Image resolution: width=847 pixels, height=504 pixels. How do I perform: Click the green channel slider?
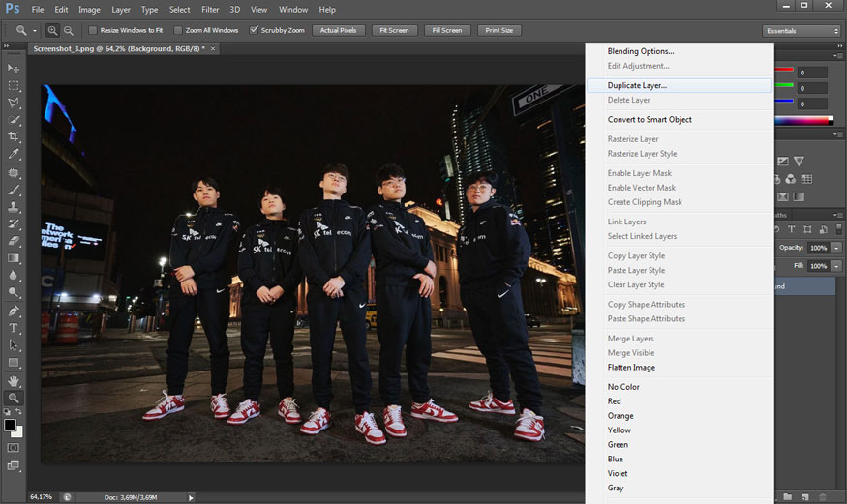pos(784,86)
